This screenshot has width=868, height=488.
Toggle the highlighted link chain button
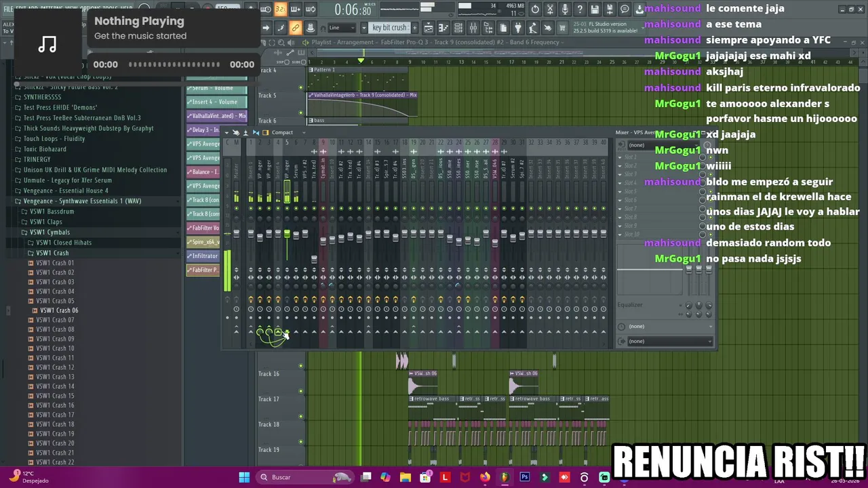(x=295, y=28)
